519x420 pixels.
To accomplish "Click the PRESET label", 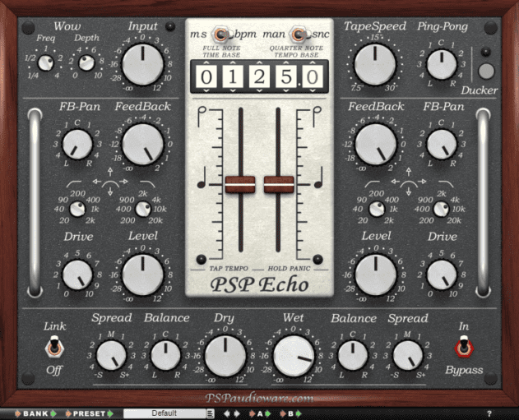I will tap(89, 413).
